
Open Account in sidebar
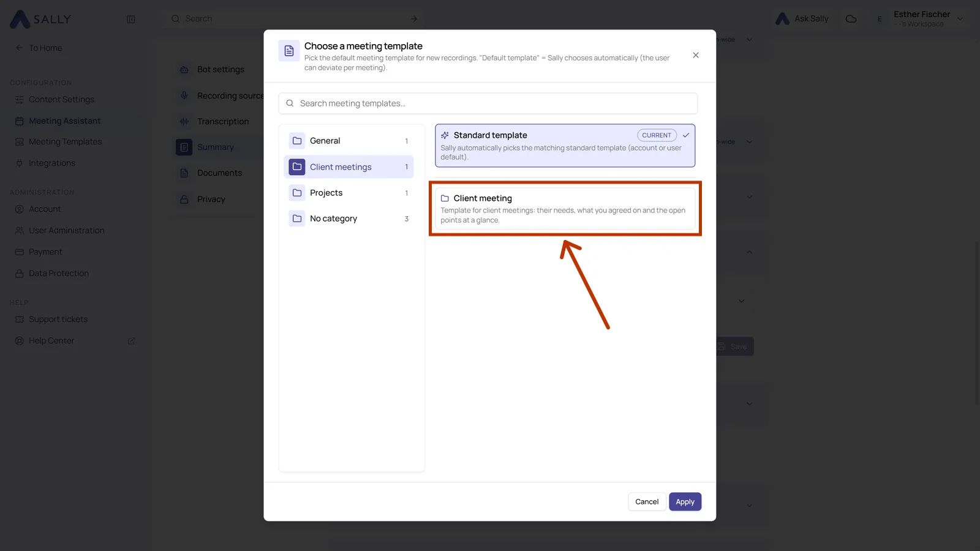[45, 209]
